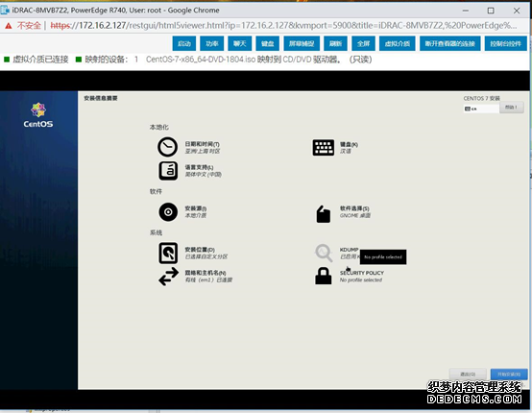
Task: Click 断开查看器的连接 (Disconnect Viewer) button
Action: tap(449, 43)
